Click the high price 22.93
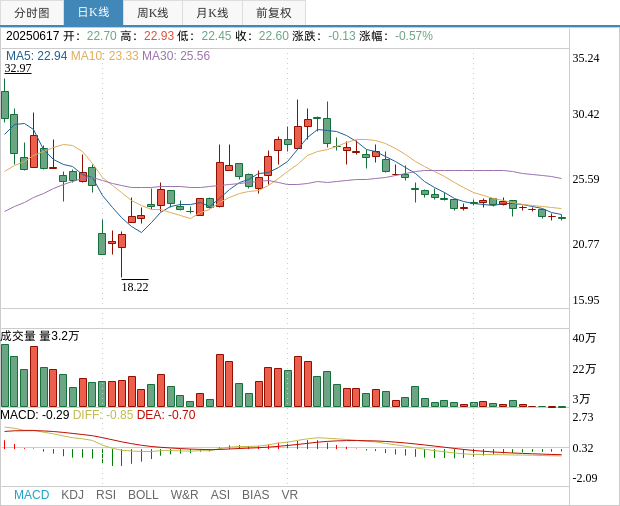The width and height of the screenshot is (620, 506). click(x=159, y=36)
